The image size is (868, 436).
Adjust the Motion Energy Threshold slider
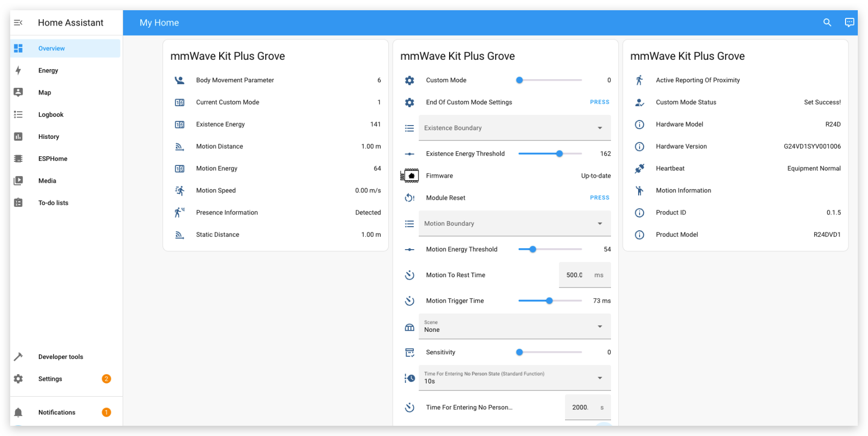(550, 249)
